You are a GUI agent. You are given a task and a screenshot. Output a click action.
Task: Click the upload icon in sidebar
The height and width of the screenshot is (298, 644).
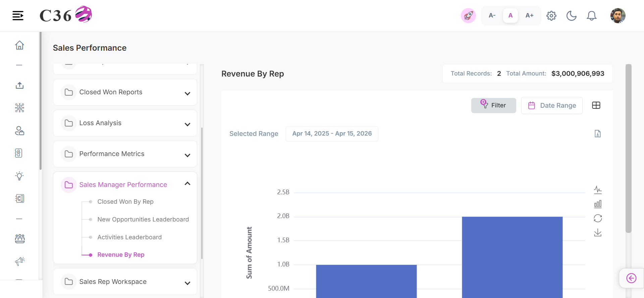click(x=19, y=85)
